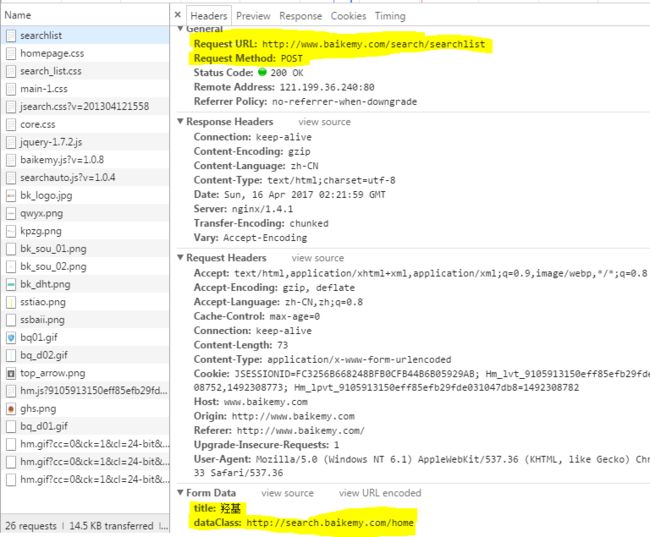Close the request details panel
The image size is (650, 537).
tap(178, 15)
